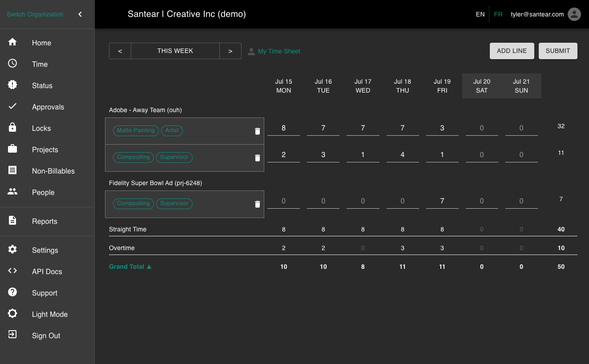
Task: Click the Reports document icon
Action: click(12, 220)
